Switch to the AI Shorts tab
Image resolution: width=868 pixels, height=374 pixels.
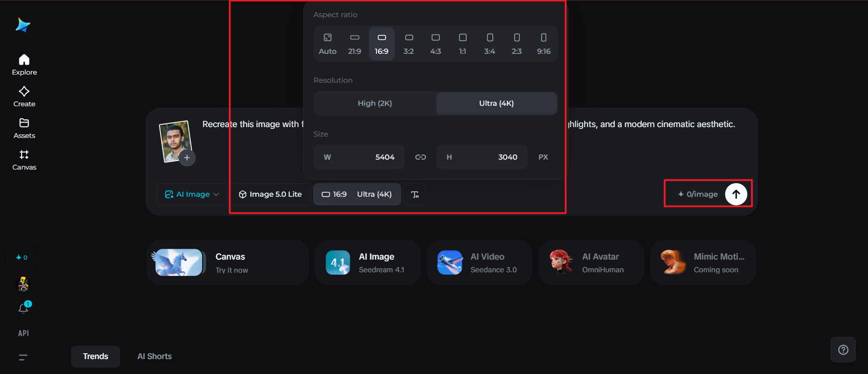155,356
